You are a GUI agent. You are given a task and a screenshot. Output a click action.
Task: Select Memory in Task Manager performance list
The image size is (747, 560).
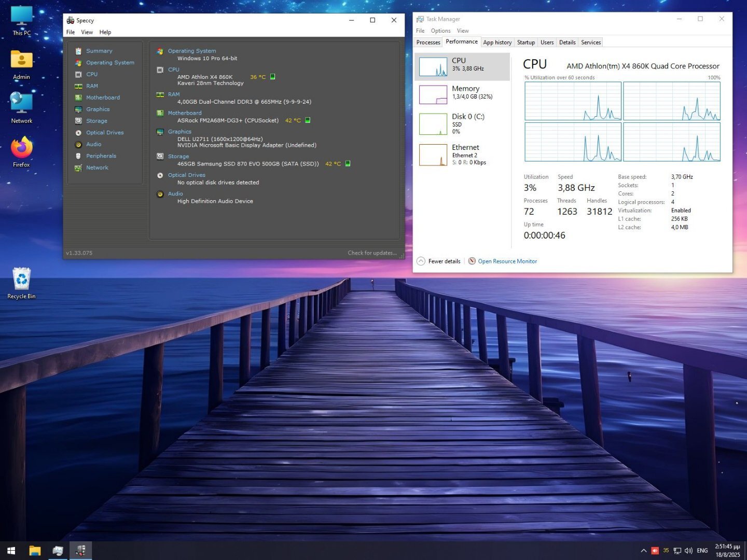pos(462,94)
